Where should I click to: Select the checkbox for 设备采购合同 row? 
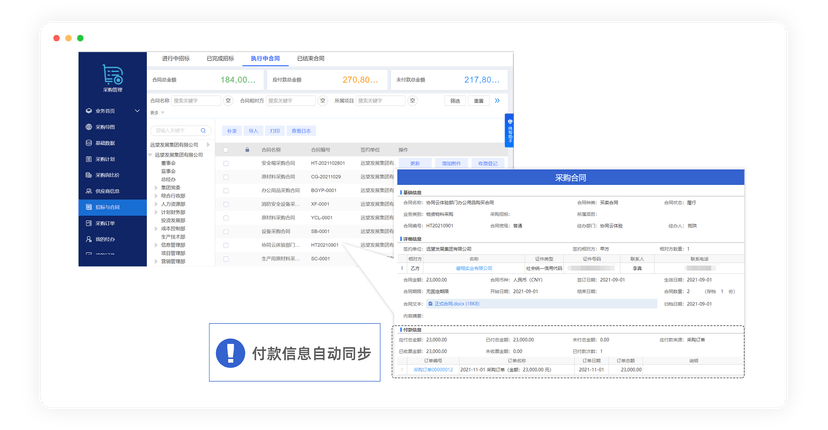[226, 230]
